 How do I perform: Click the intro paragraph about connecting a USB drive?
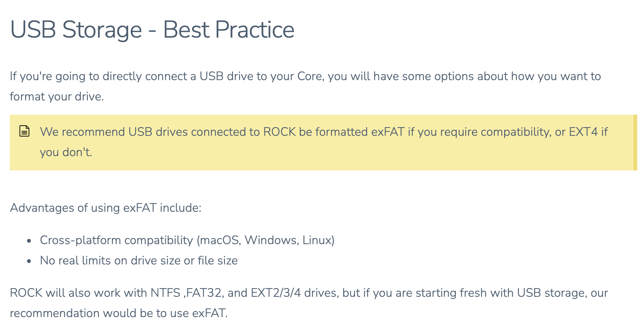(x=305, y=86)
